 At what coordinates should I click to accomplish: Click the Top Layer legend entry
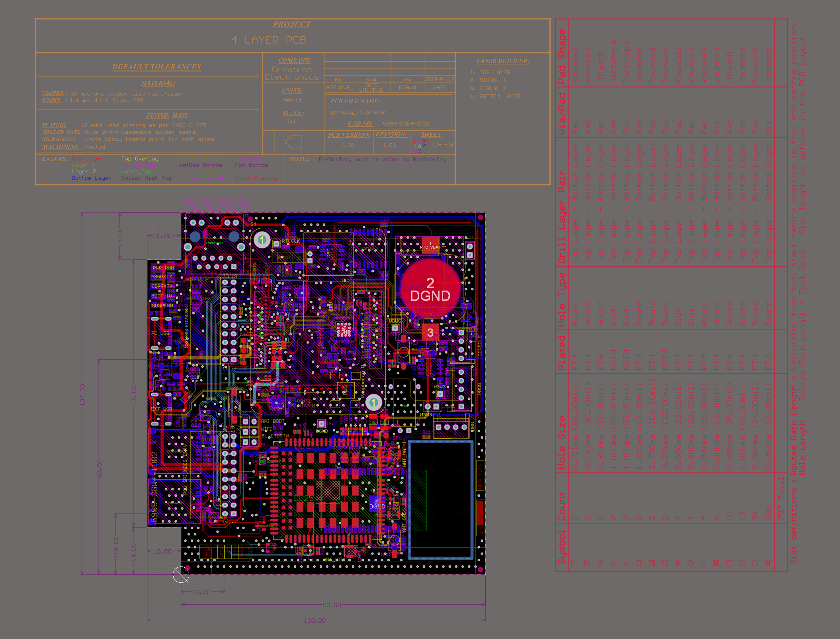87,159
